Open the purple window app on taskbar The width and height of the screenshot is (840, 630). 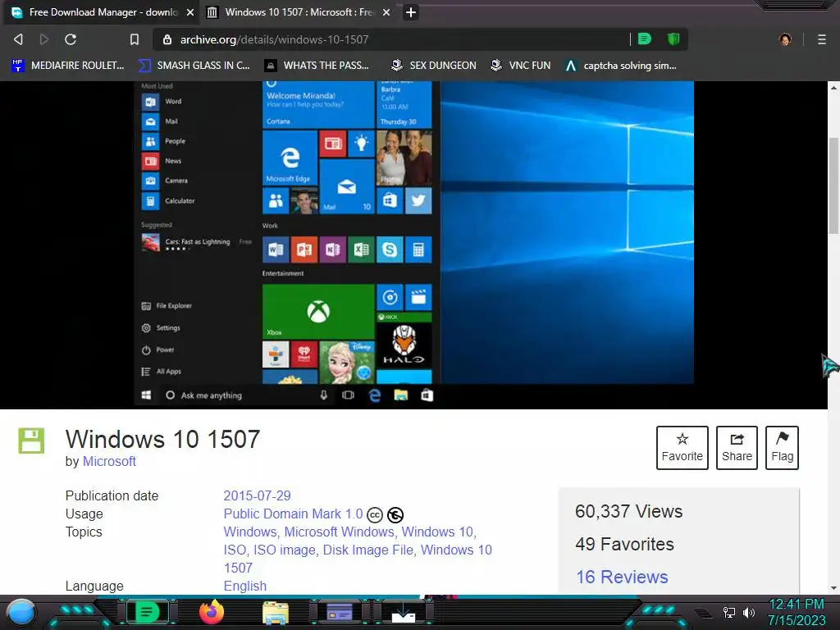point(340,612)
